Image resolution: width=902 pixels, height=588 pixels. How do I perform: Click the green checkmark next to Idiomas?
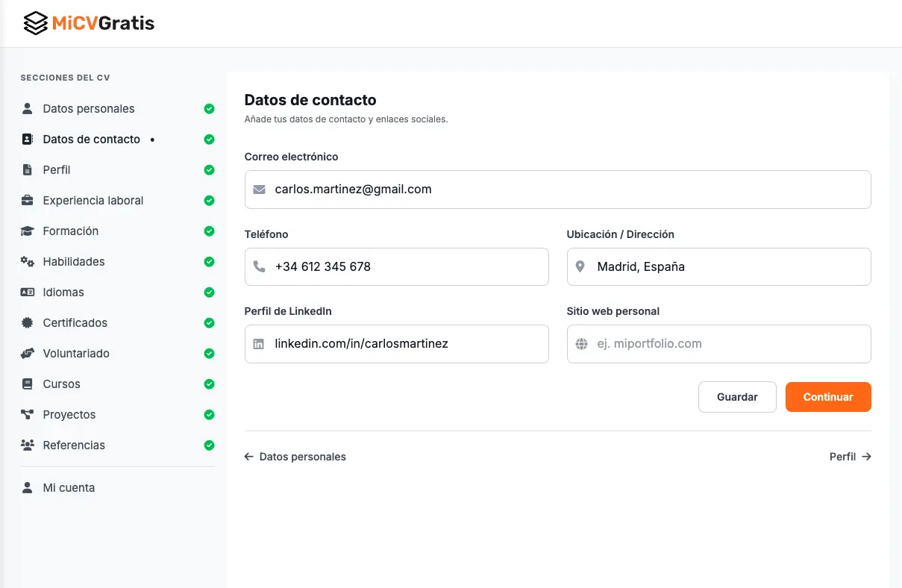pos(209,292)
